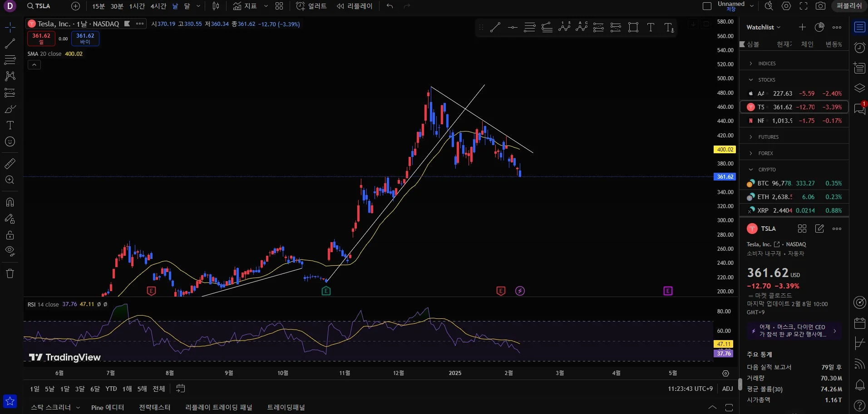This screenshot has height=414, width=868.
Task: Undo the last chart action
Action: tap(390, 6)
